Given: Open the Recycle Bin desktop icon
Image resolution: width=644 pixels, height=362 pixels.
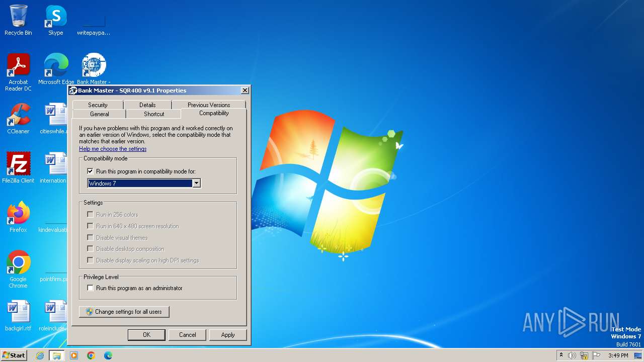Looking at the screenshot, I should pos(18,20).
